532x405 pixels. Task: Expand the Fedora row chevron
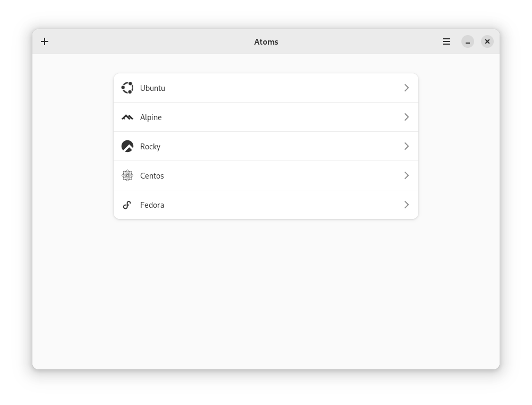407,205
